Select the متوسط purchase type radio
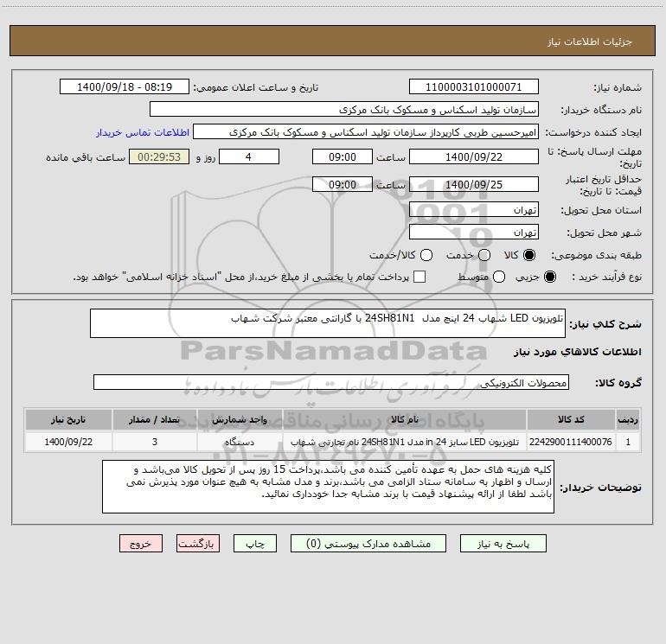The width and height of the screenshot is (666, 644). pos(499,277)
